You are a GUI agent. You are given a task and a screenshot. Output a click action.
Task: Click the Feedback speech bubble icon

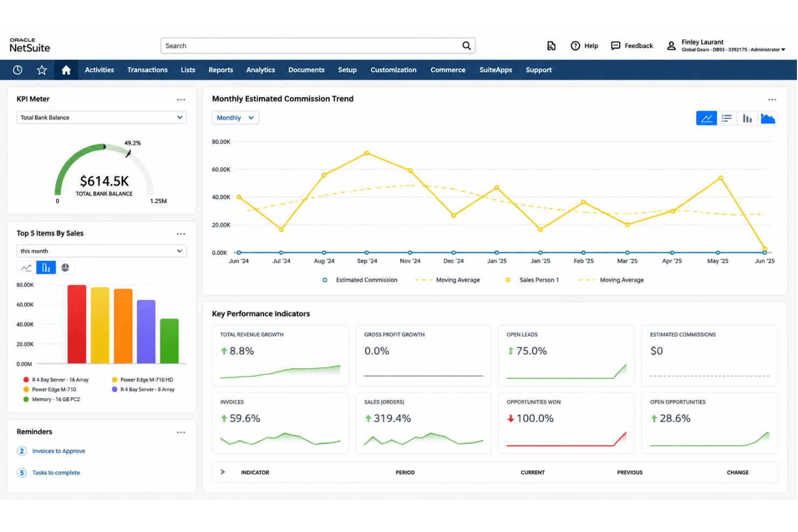point(615,46)
